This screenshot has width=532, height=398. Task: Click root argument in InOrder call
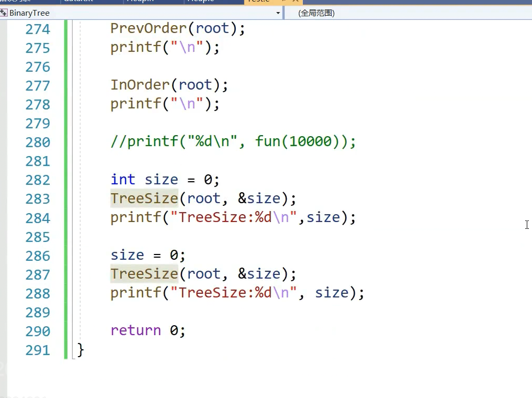[x=195, y=85]
